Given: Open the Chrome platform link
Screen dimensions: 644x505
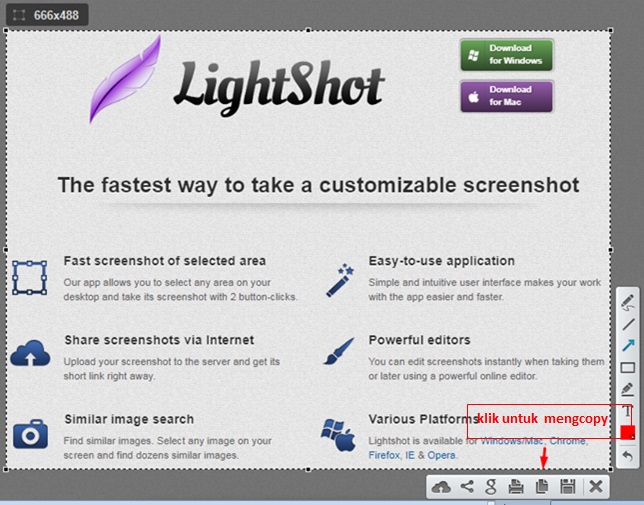Looking at the screenshot, I should (x=568, y=441).
